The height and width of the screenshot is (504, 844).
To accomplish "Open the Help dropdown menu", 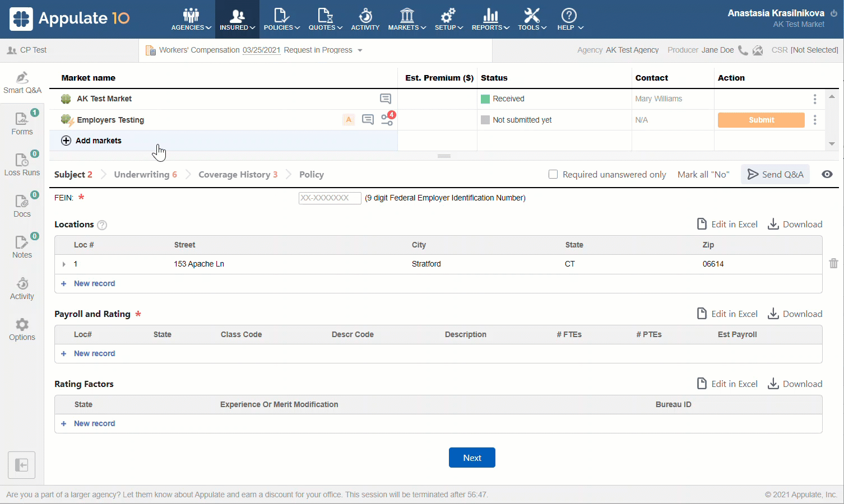I will tap(570, 19).
